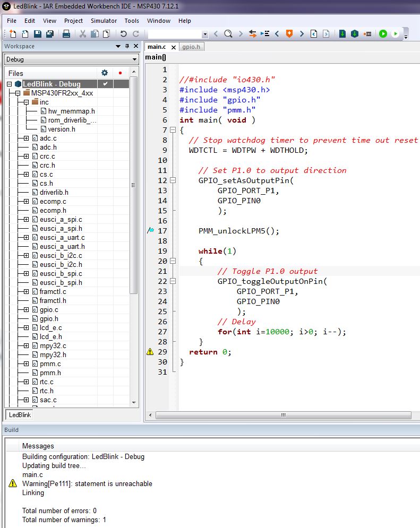
Task: Close the Workspace panel
Action: point(136,46)
